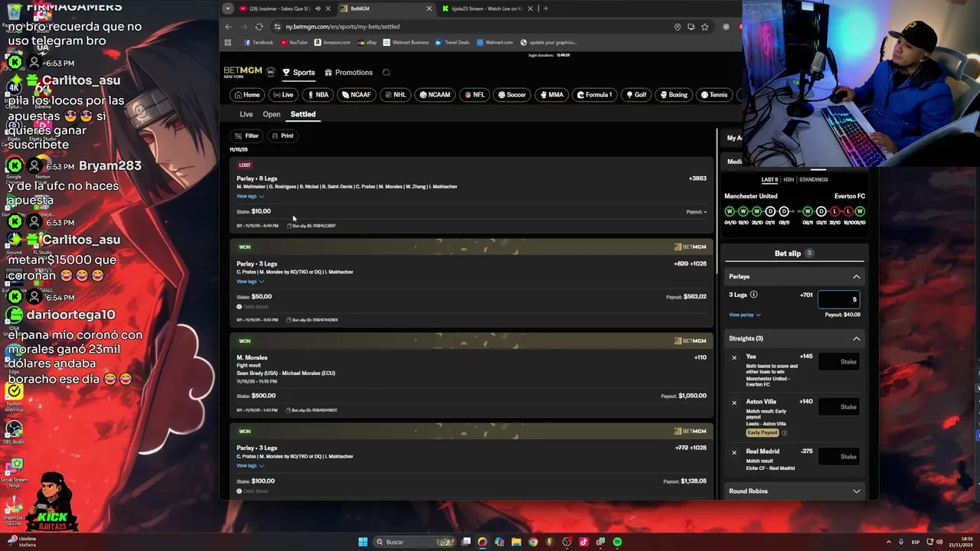
Task: Bookmark page with the star icon
Action: (705, 27)
